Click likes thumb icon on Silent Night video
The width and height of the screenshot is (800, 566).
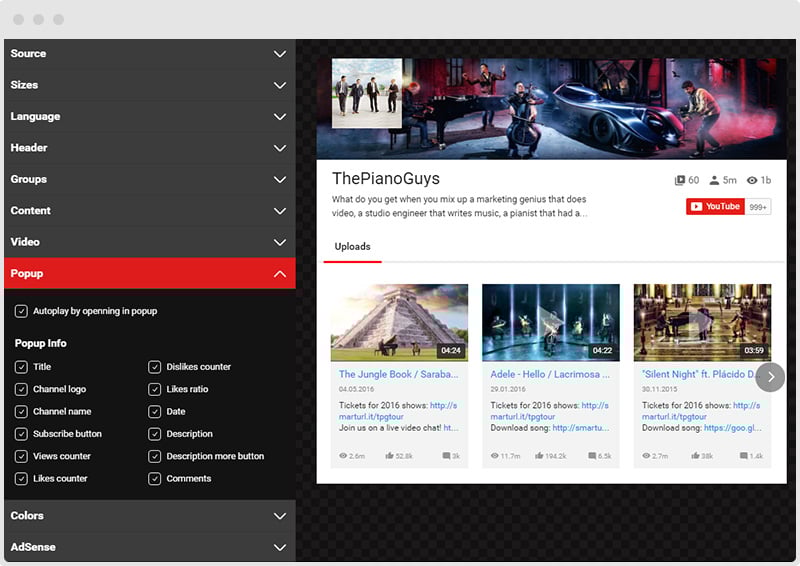pos(695,456)
